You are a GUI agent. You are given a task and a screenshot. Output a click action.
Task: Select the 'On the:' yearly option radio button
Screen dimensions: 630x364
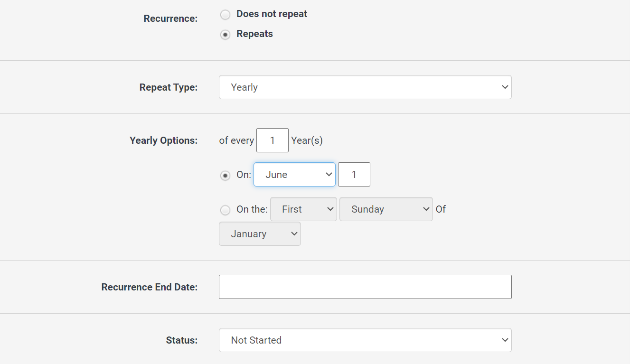coord(225,210)
